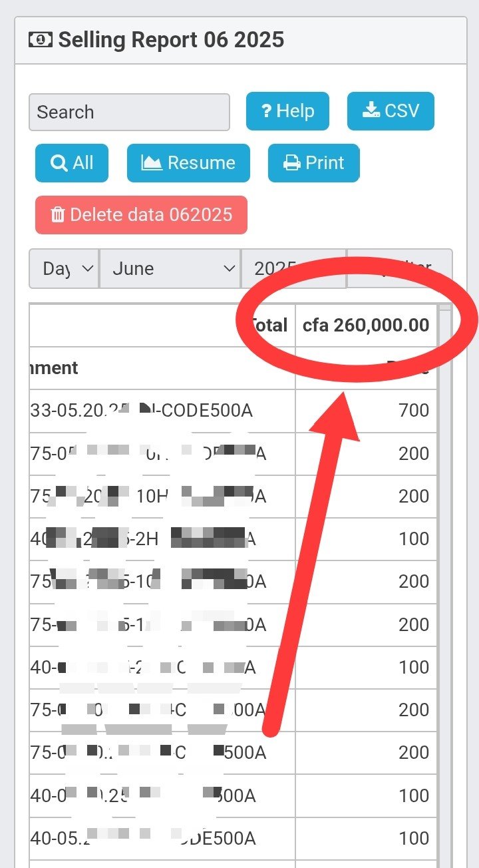The width and height of the screenshot is (479, 868).
Task: Select the row with price 700
Action: pyautogui.click(x=233, y=411)
